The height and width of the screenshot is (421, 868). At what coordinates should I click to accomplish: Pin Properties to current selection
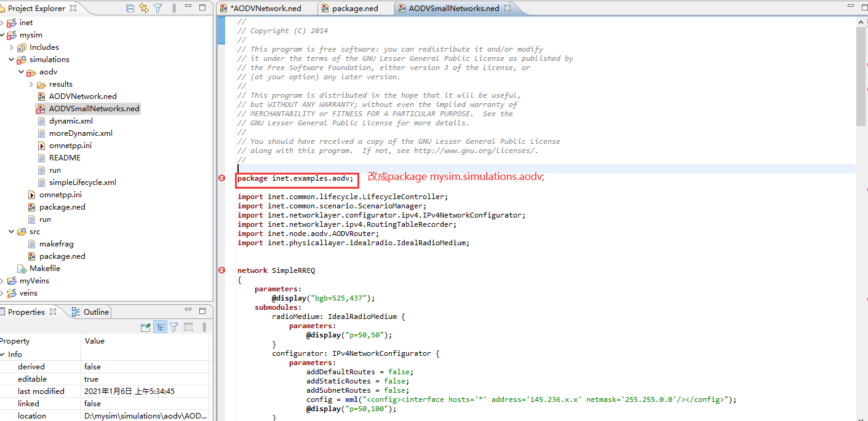(x=146, y=328)
